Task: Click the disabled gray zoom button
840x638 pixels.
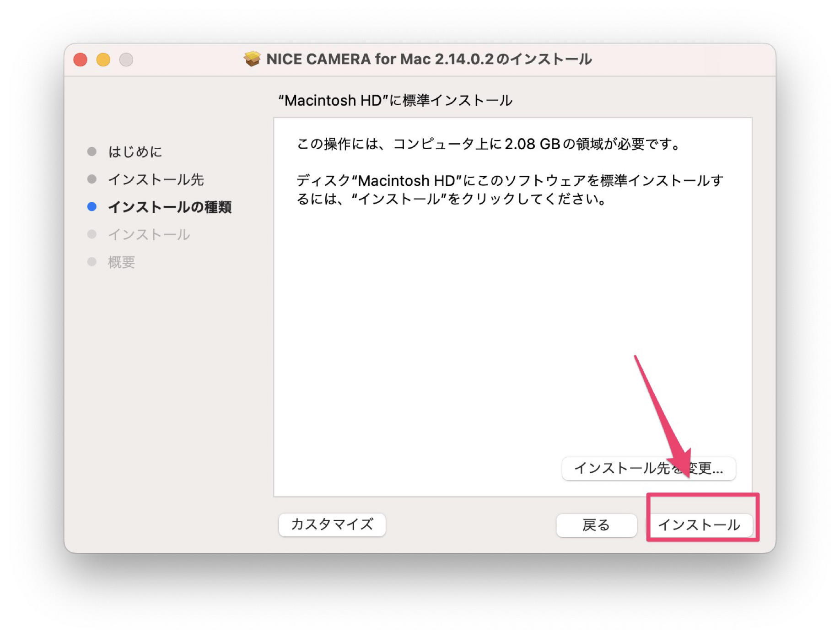Action: point(126,59)
